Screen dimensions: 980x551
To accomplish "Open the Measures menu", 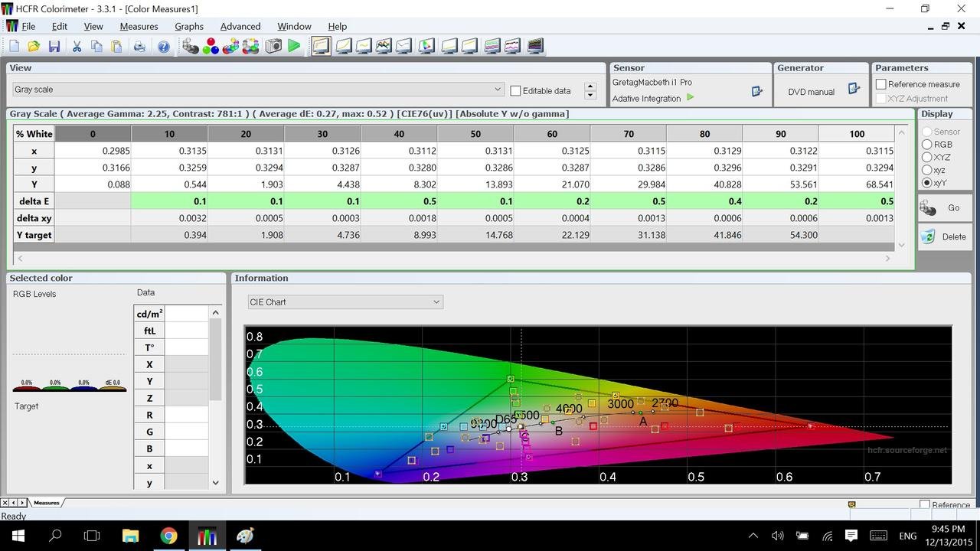I will (x=139, y=26).
